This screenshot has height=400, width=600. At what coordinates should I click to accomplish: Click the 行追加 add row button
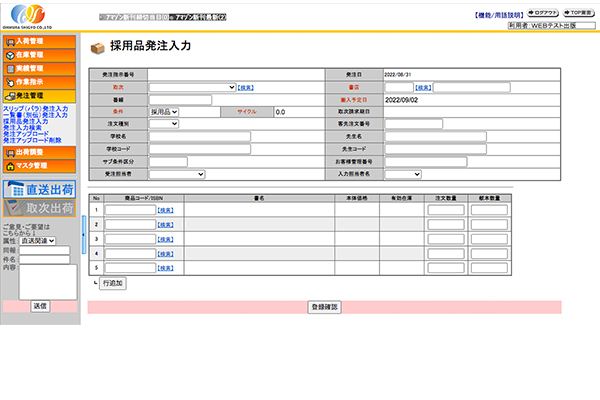click(113, 284)
